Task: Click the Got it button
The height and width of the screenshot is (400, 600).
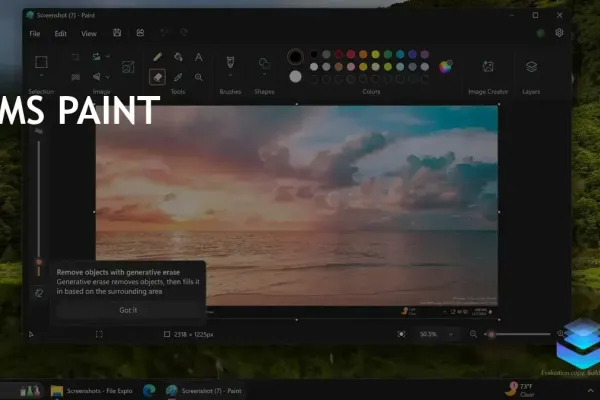Action: point(128,310)
